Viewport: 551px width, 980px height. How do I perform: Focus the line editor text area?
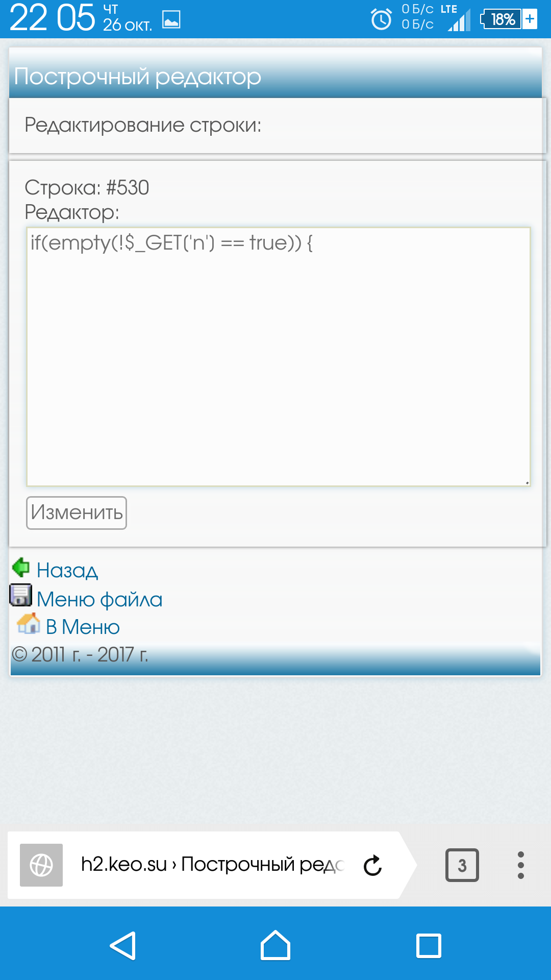pos(279,356)
